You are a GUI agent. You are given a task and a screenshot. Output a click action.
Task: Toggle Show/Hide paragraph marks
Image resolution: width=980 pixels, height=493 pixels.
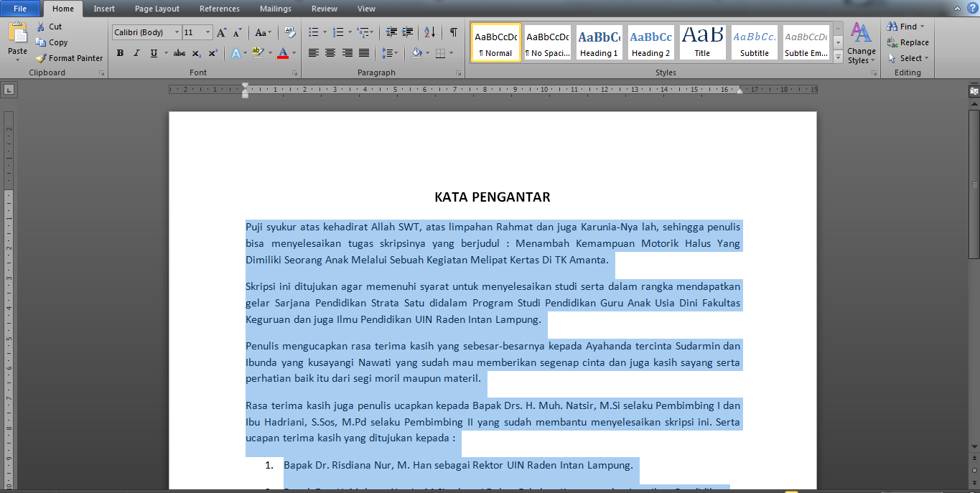(453, 32)
